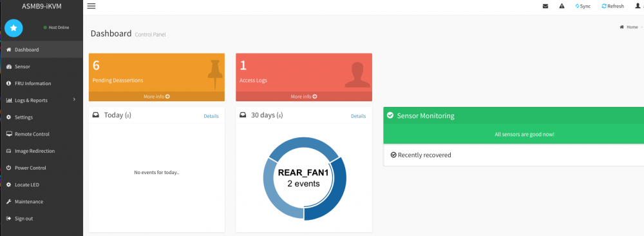
Task: Expand Logs & Reports chevron arrow
Action: (74, 99)
